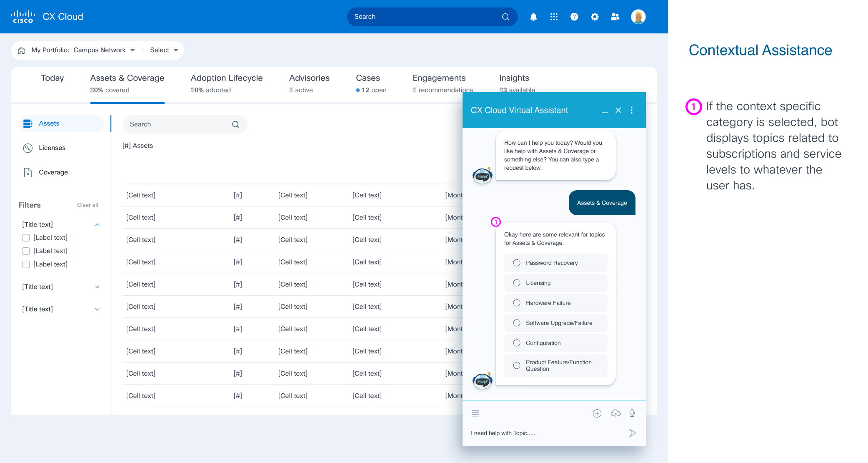868x463 pixels.
Task: Choose the Hardware Failure topic option
Action: (x=517, y=303)
